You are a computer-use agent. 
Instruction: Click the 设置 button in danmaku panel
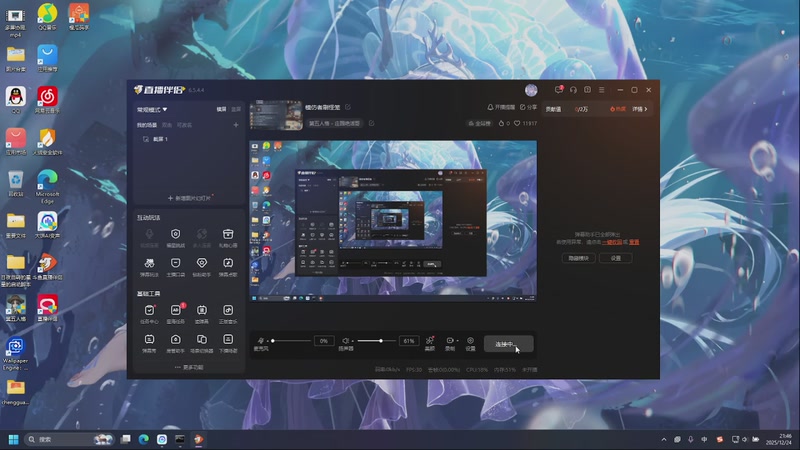(616, 258)
